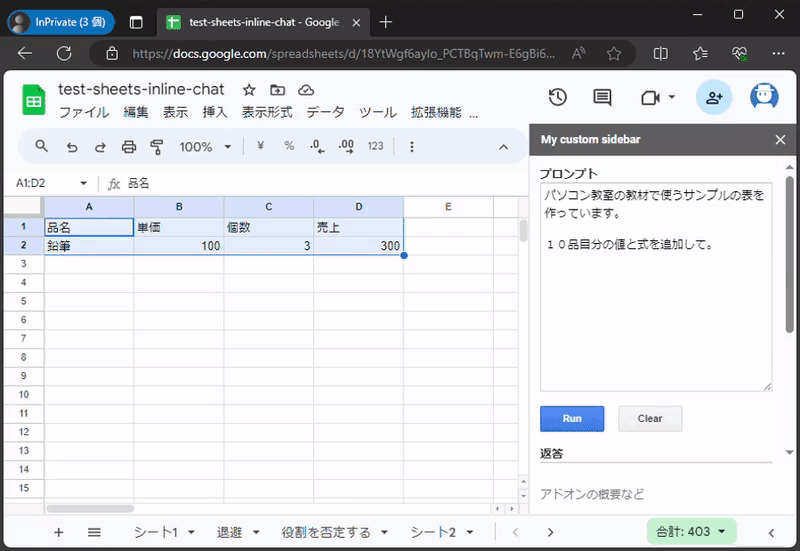
Task: Show the side panel arrow at bottom right
Action: (771, 533)
